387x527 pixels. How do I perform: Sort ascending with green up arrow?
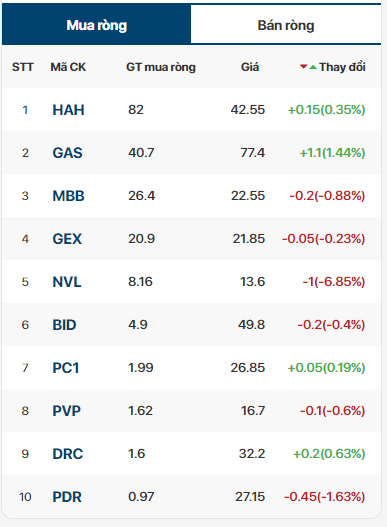(x=313, y=67)
